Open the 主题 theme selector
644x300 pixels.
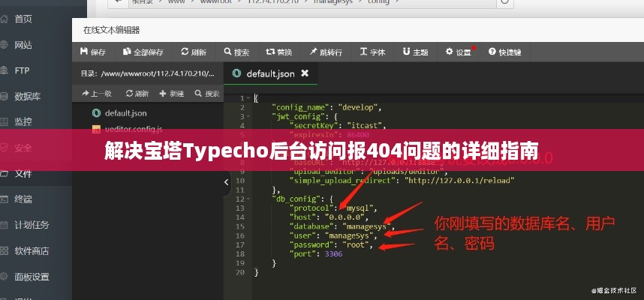(x=415, y=52)
